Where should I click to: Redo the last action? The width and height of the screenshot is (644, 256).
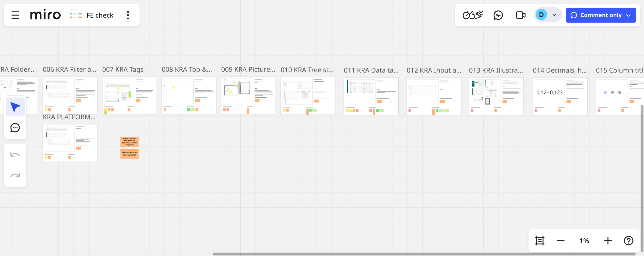(x=15, y=175)
